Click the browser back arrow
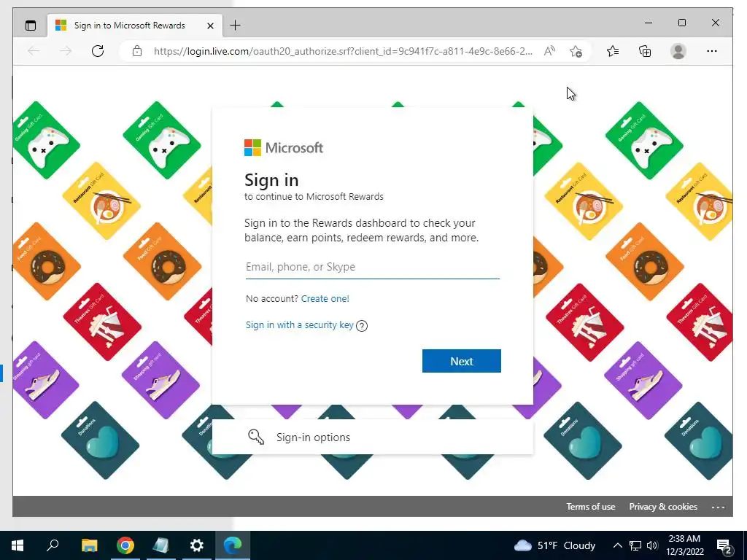The width and height of the screenshot is (747, 560). 34,51
